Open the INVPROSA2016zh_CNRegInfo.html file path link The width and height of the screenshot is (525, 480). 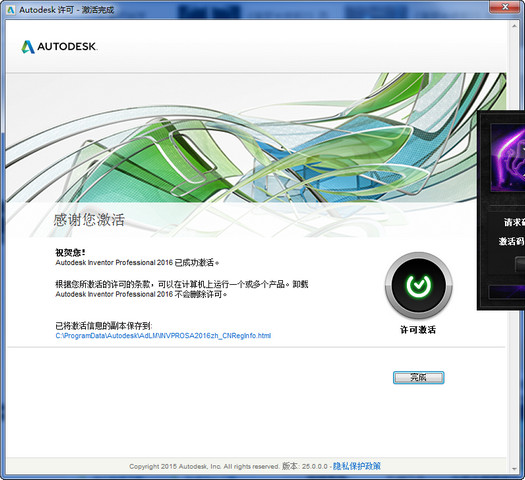tap(163, 336)
